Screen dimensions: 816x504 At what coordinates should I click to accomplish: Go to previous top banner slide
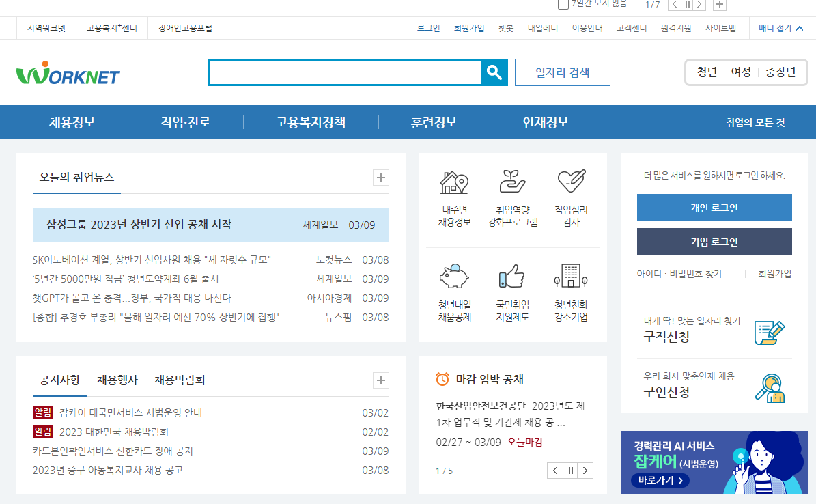pos(675,4)
